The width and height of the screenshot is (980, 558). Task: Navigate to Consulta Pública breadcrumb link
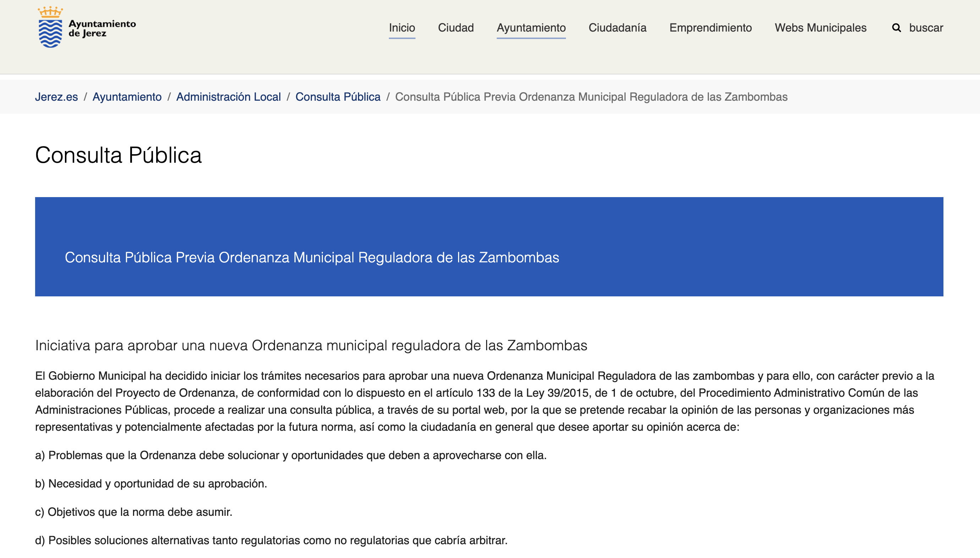[337, 97]
